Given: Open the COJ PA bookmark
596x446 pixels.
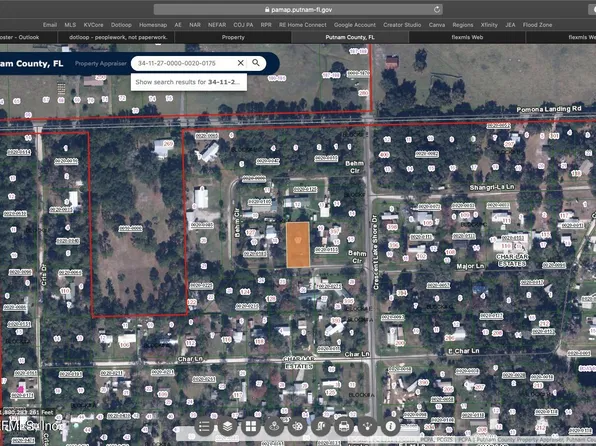Looking at the screenshot, I should pyautogui.click(x=243, y=25).
